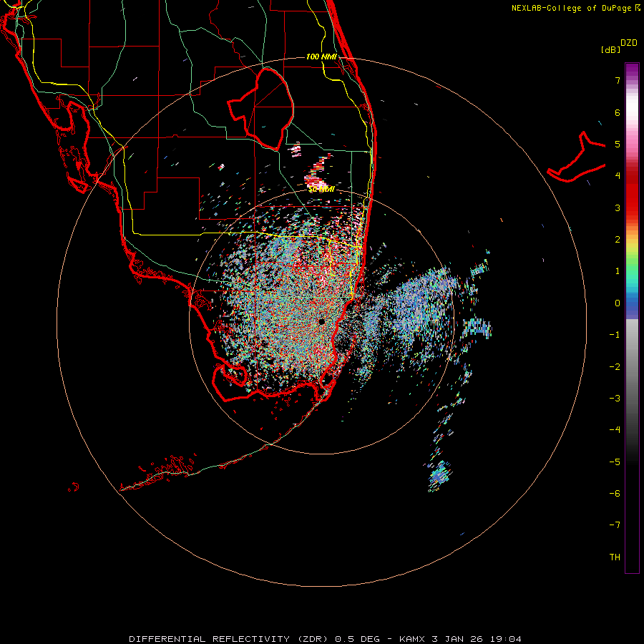Image resolution: width=644 pixels, height=644 pixels.
Task: Click the -7 value on the color scale
Action: pos(615,525)
